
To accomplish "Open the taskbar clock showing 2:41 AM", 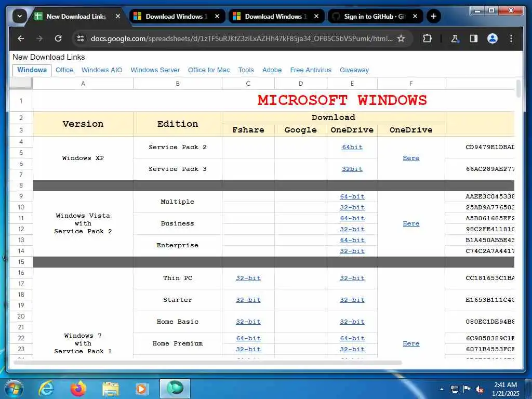I will point(506,389).
